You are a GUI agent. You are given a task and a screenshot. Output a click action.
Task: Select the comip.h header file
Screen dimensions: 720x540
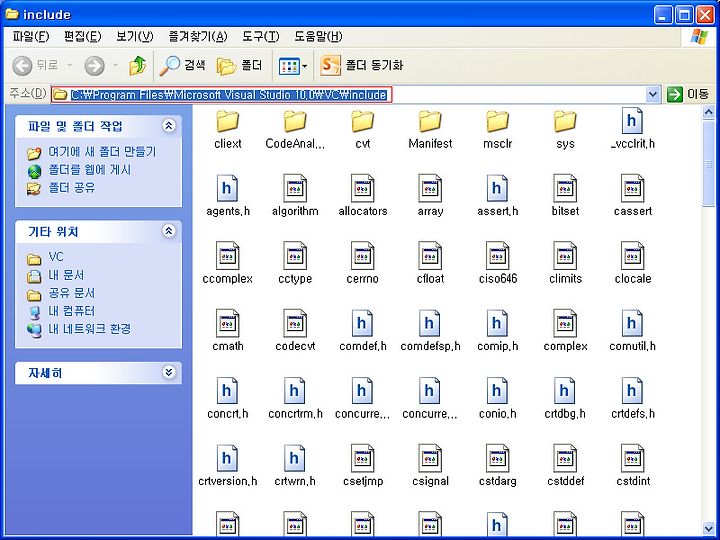click(498, 332)
